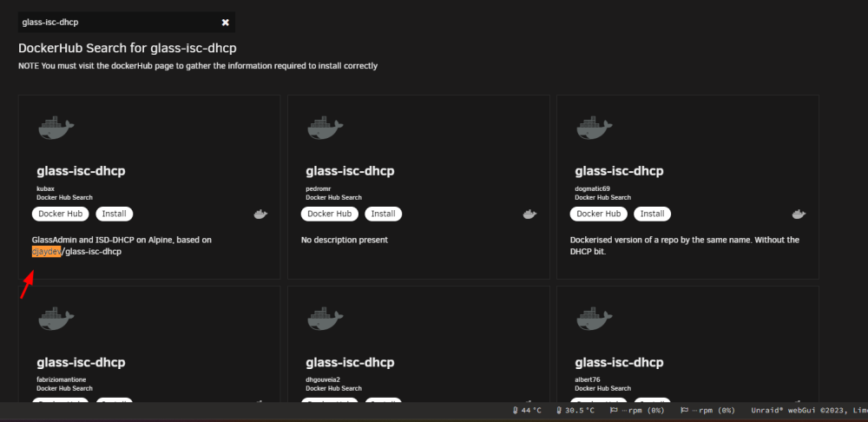Viewport: 868px width, 422px height.
Task: Click the pedromr card Docker whale logo
Action: click(325, 128)
